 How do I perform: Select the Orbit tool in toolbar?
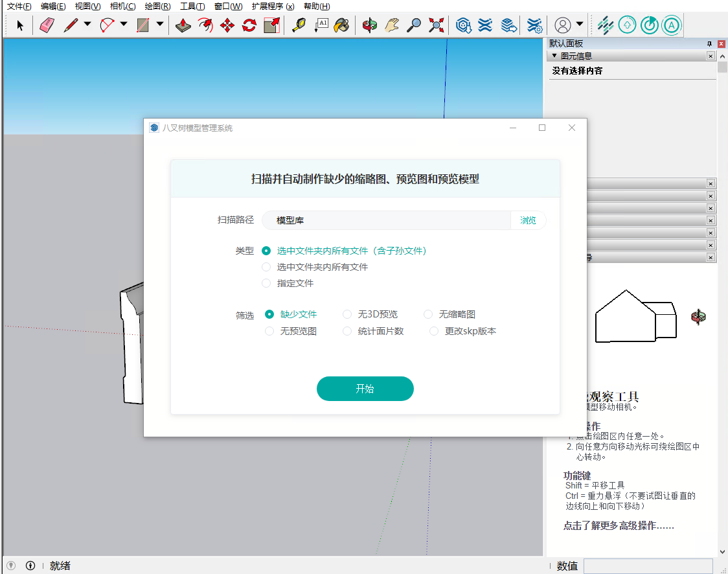pos(370,25)
